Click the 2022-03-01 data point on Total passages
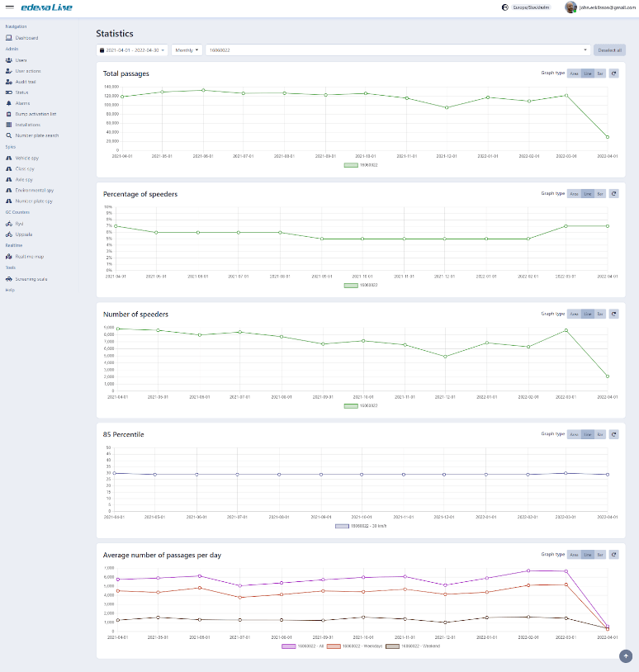The height and width of the screenshot is (672, 639). [x=566, y=95]
